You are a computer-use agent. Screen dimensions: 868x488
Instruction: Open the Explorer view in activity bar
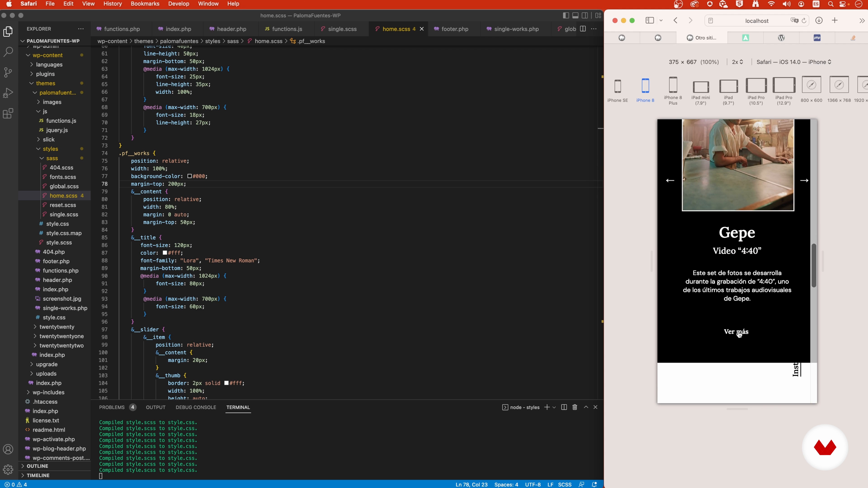tap(8, 32)
